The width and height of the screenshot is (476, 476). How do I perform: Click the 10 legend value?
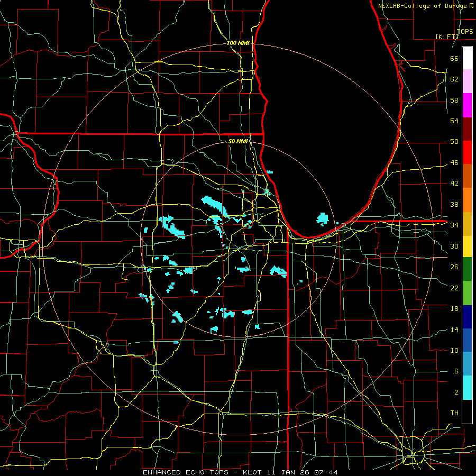[454, 350]
